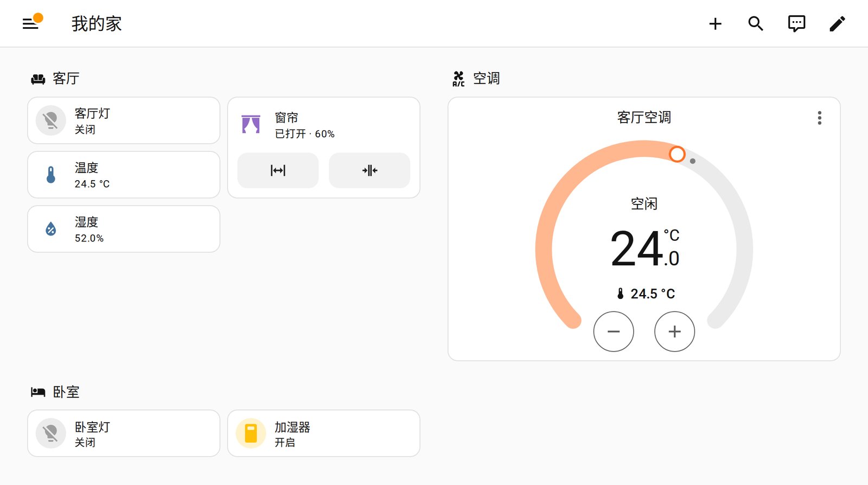Screen dimensions: 868x485
Task: Click the 窗帘 curtain icon
Action: coord(251,124)
